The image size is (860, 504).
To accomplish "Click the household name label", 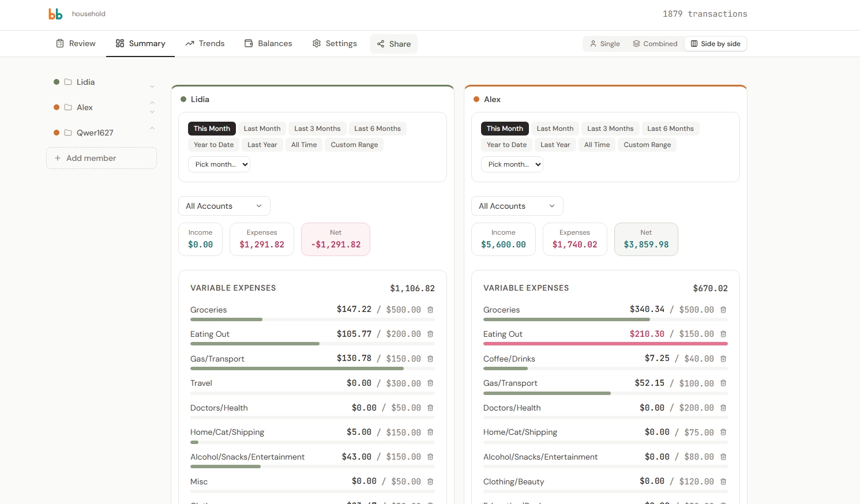I will click(89, 14).
